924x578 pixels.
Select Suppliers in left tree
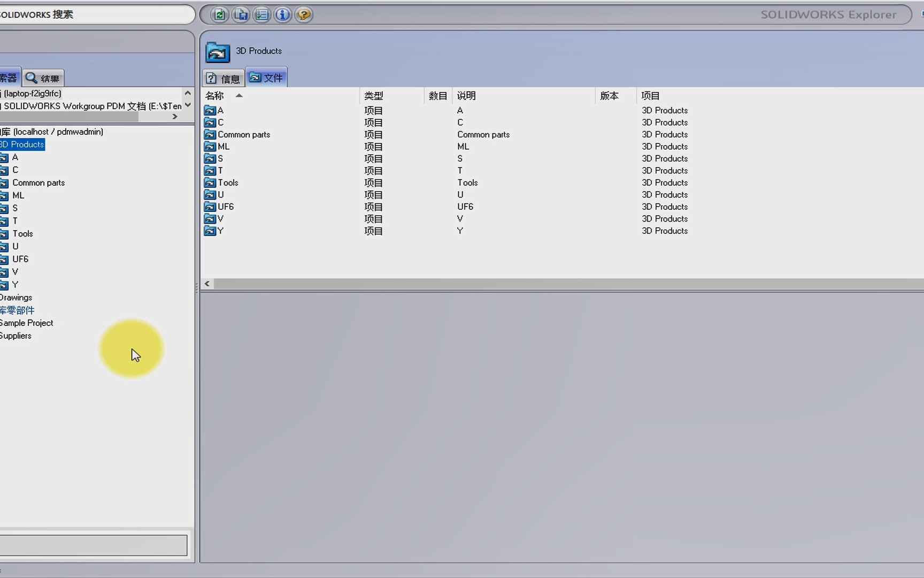pyautogui.click(x=16, y=336)
